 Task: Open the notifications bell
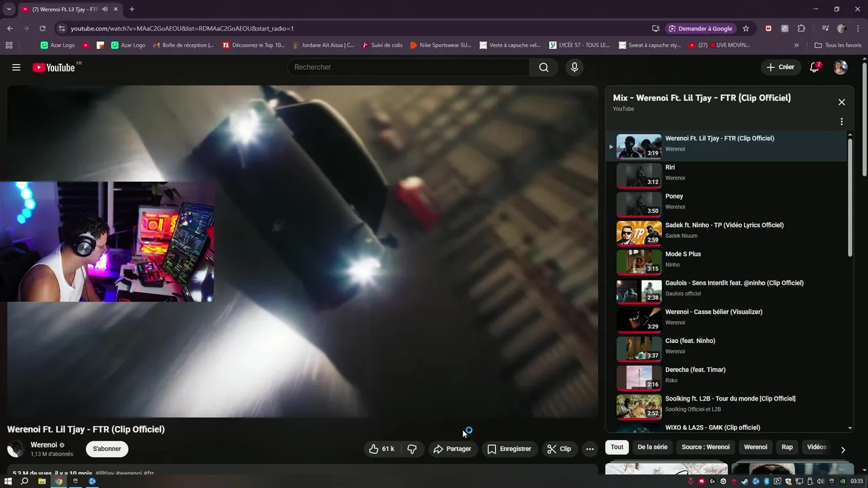pos(814,67)
